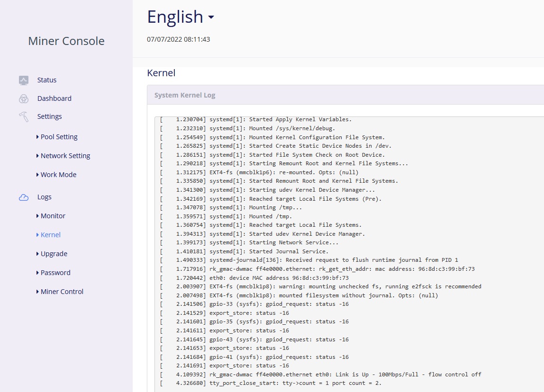Image resolution: width=544 pixels, height=392 pixels.
Task: Go to the Password page
Action: click(55, 273)
